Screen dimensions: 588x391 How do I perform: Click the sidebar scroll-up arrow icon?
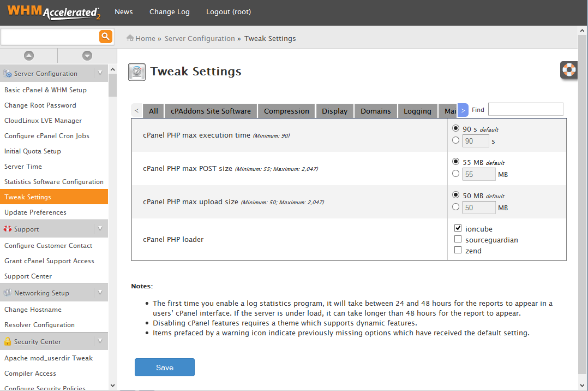pyautogui.click(x=29, y=56)
